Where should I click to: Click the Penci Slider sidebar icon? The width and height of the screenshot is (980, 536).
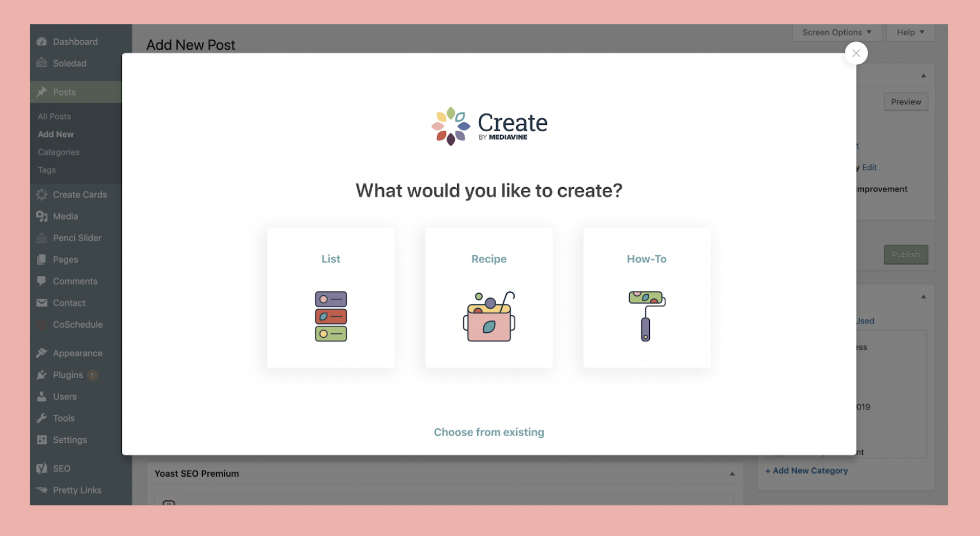(x=42, y=238)
